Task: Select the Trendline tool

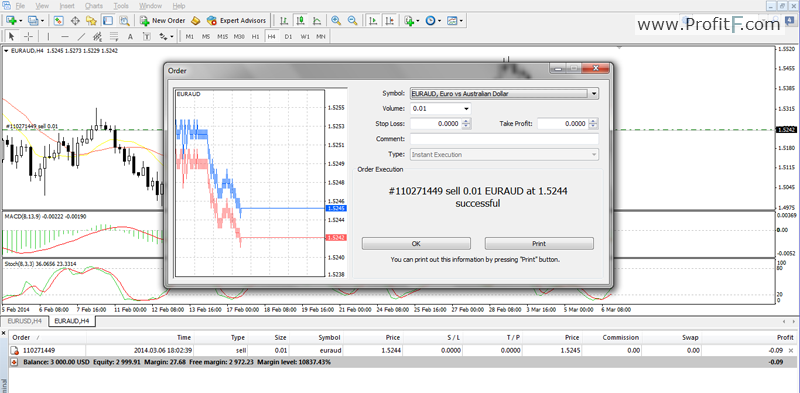Action: [81, 37]
